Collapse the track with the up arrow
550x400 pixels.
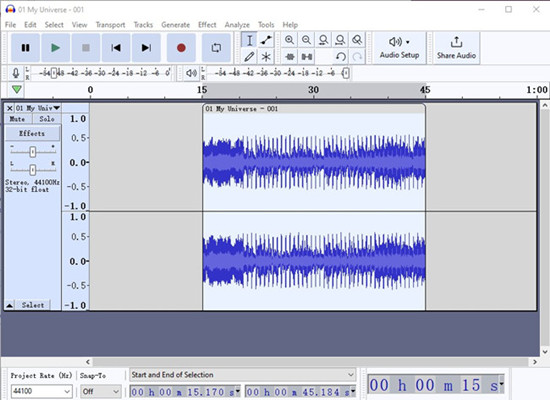coord(10,305)
